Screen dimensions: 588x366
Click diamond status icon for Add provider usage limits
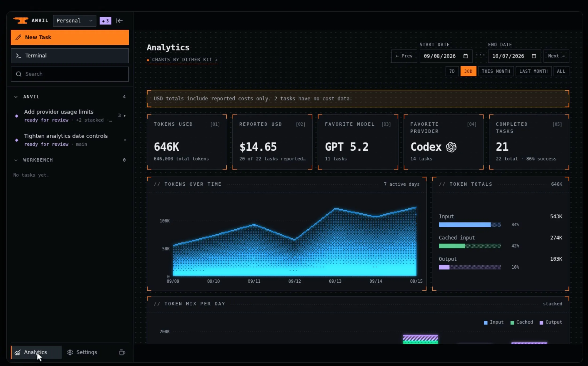pos(17,116)
